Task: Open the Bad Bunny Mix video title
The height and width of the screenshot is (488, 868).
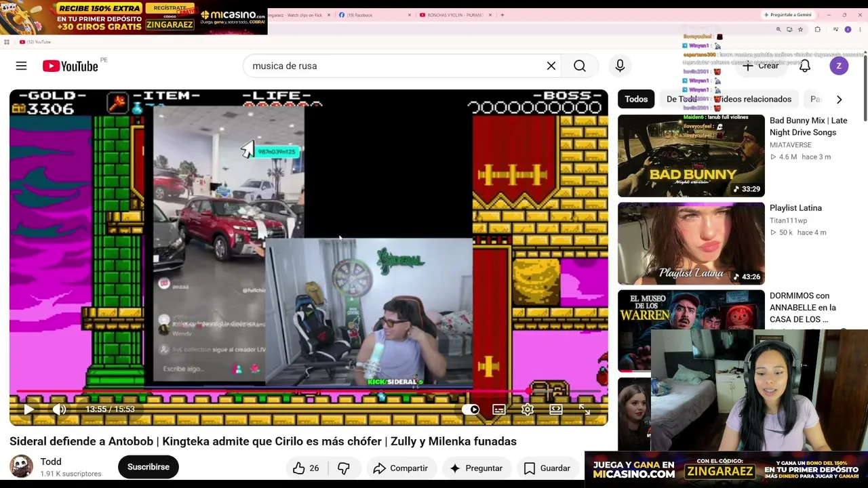Action: (x=808, y=126)
